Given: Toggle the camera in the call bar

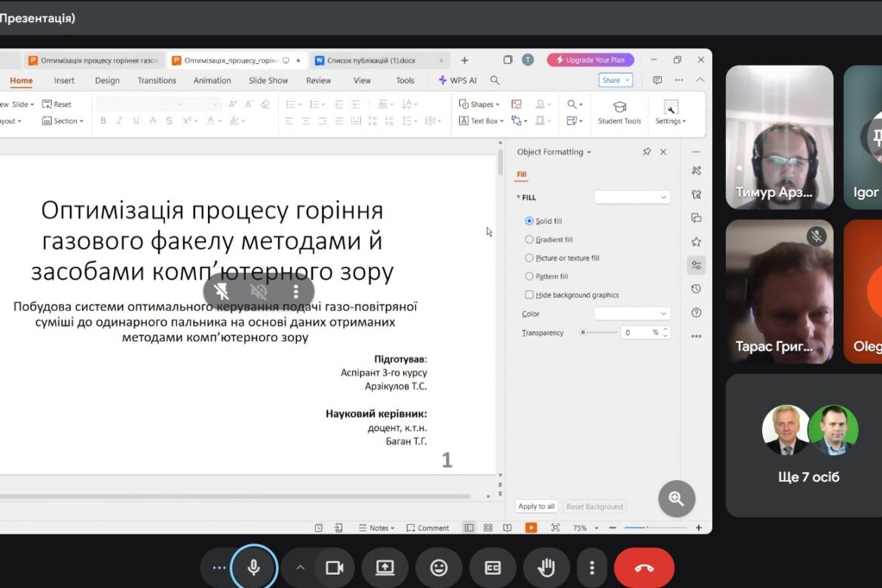Looking at the screenshot, I should 334,568.
